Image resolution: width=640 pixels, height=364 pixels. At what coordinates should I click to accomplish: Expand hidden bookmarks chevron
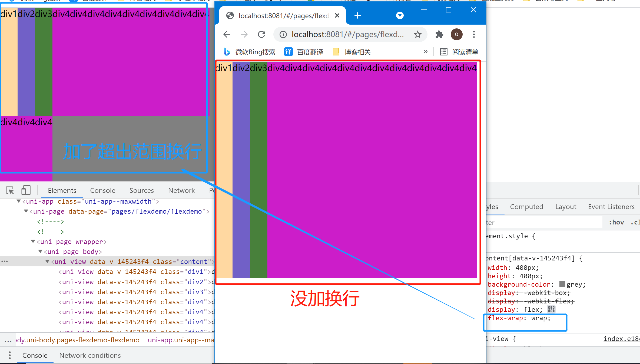click(x=426, y=52)
